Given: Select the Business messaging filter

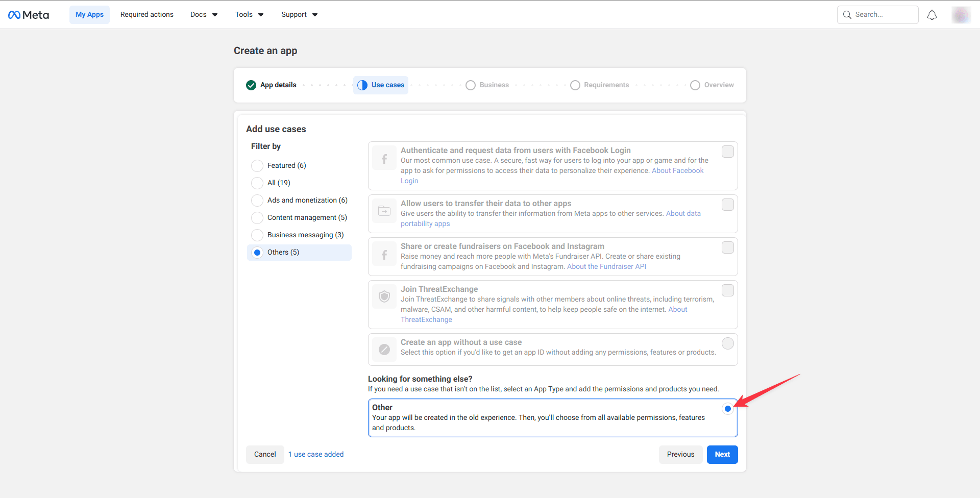Looking at the screenshot, I should (x=257, y=235).
